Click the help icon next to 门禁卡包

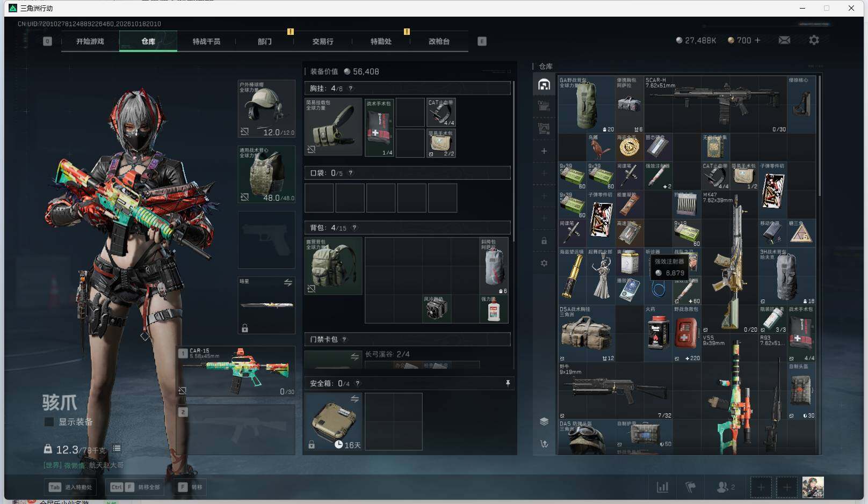[344, 339]
